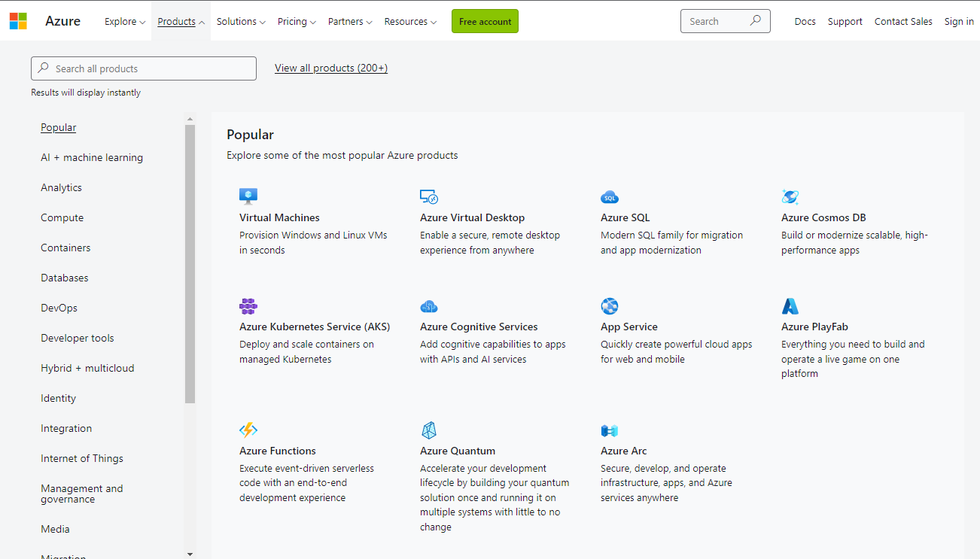Click the category list scrollbar thumb
The image size is (980, 559).
[190, 263]
